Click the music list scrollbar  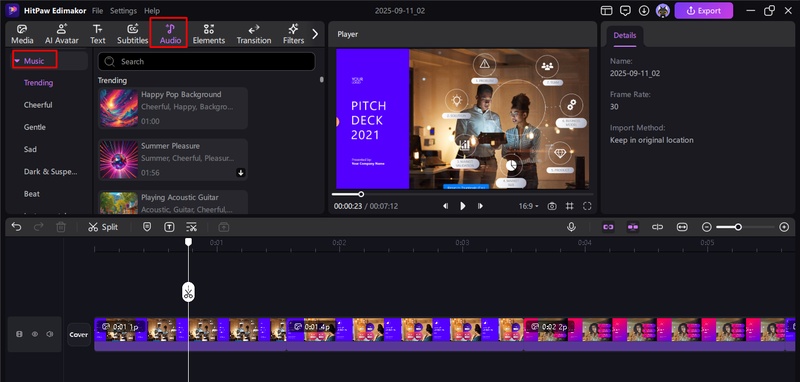click(x=321, y=80)
